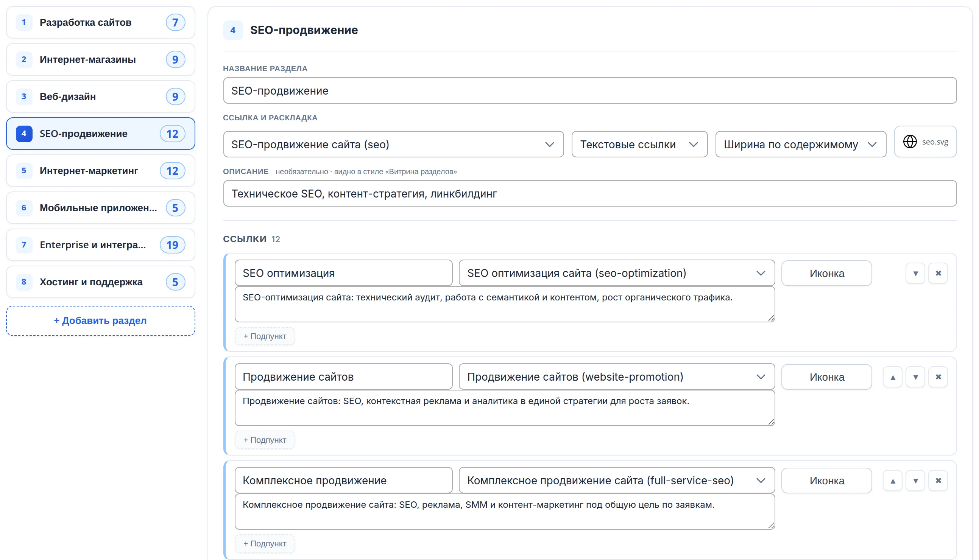Image resolution: width=979 pixels, height=560 pixels.
Task: Expand the SEO оптимизация сайта (seo-optimization) dropdown
Action: coord(616,273)
